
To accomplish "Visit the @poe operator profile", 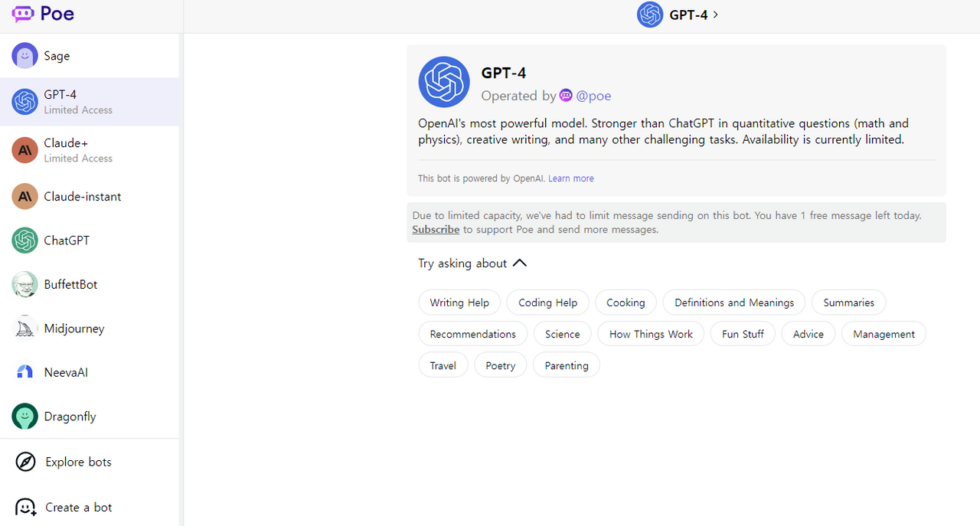I will click(x=593, y=96).
